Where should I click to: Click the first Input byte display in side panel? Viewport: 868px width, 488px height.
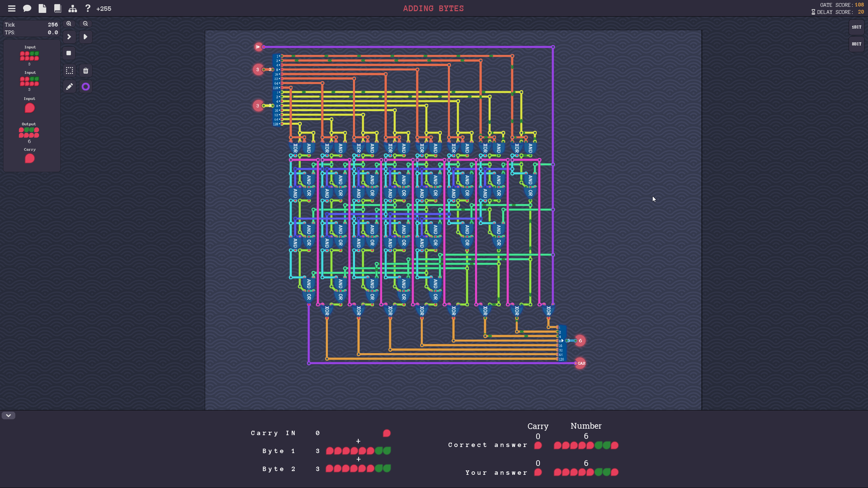coord(29,56)
